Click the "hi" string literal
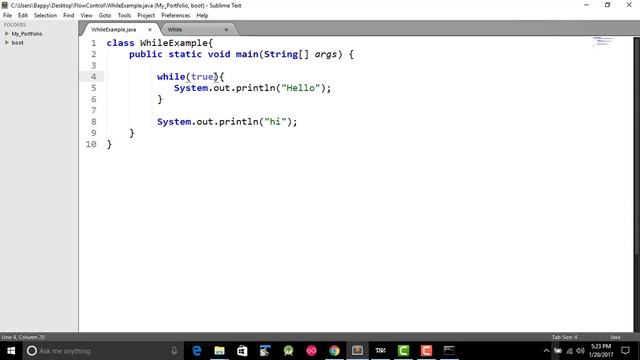The image size is (640, 360). 275,122
